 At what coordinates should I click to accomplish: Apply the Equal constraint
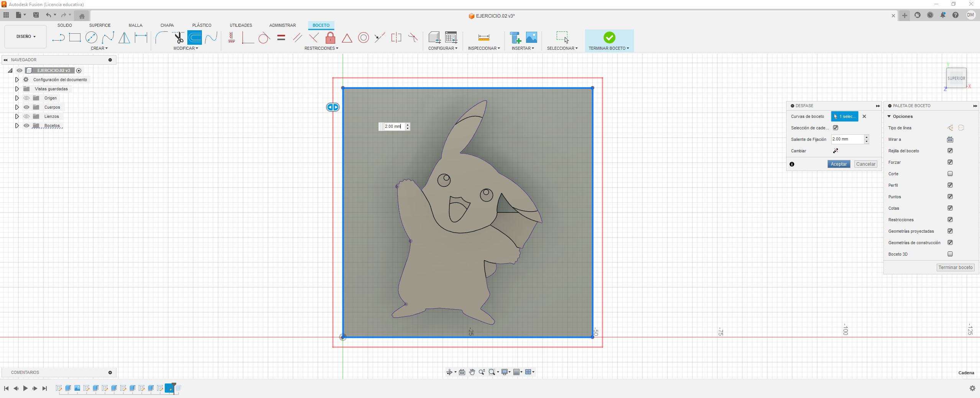click(281, 38)
